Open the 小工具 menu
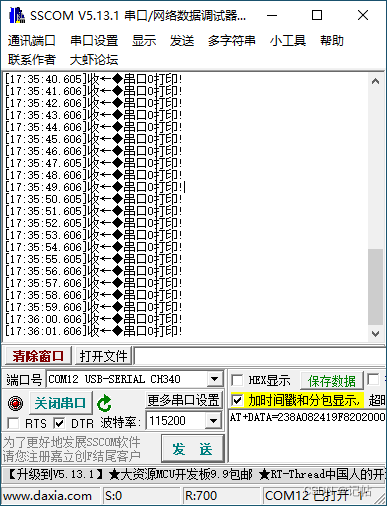 coord(288,41)
